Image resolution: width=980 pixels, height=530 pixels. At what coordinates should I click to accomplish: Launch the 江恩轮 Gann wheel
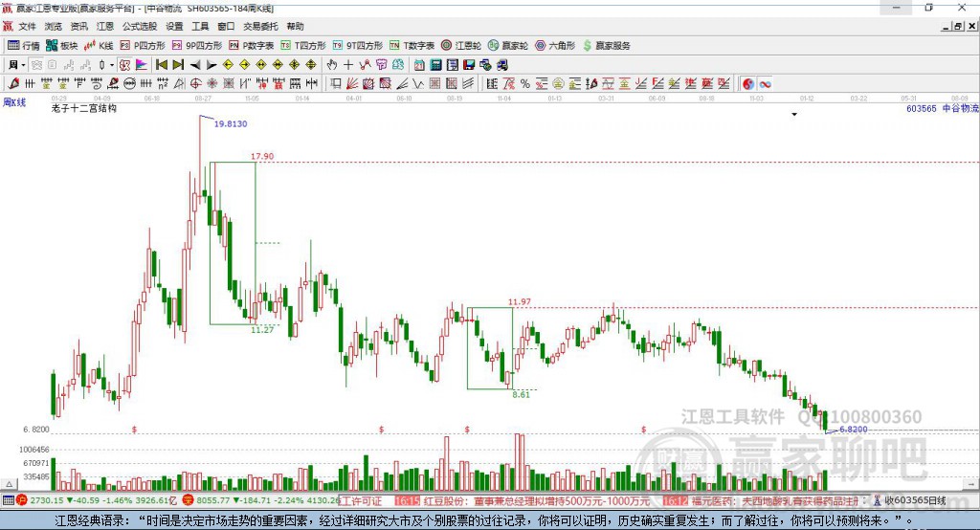click(461, 46)
